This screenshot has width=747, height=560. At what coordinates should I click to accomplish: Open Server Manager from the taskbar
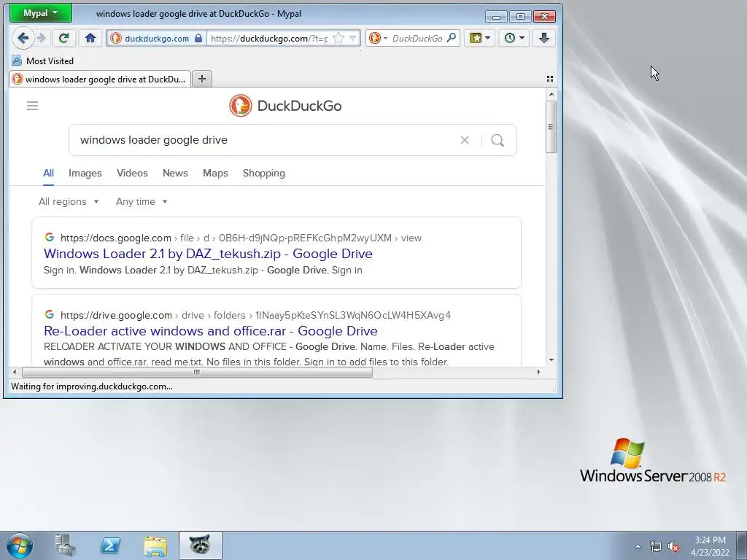pyautogui.click(x=66, y=545)
